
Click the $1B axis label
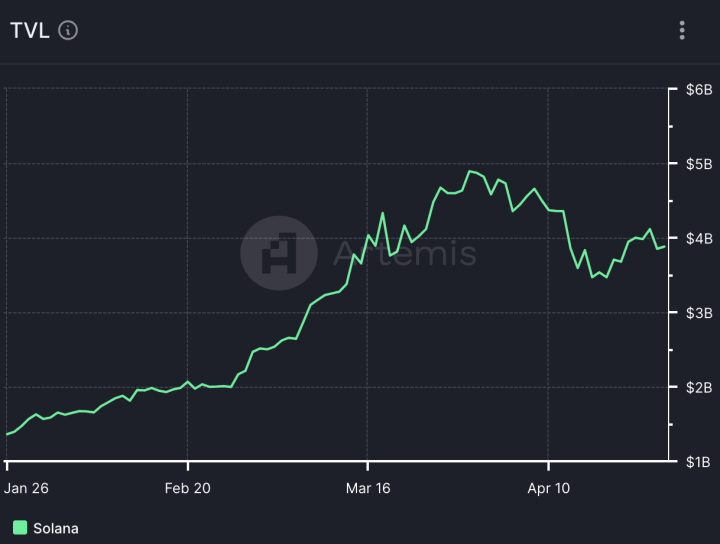(x=699, y=462)
